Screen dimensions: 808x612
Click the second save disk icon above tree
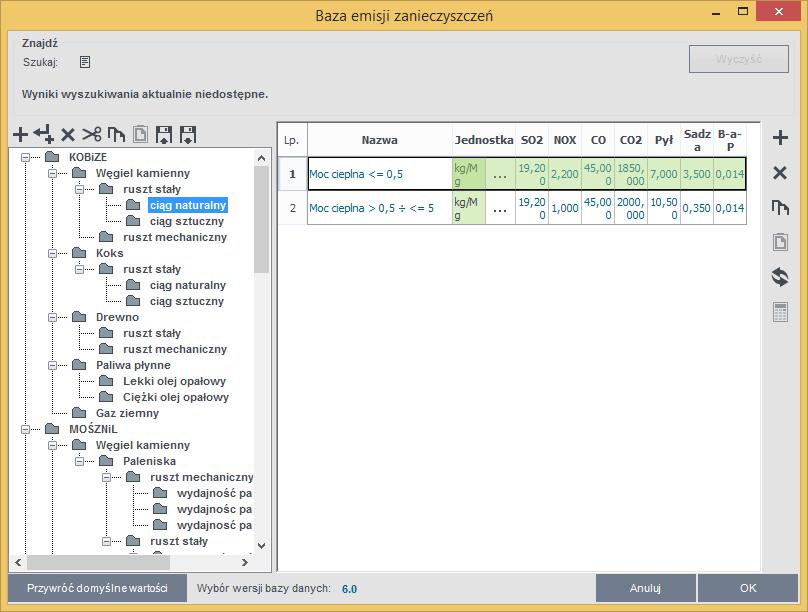[x=188, y=134]
